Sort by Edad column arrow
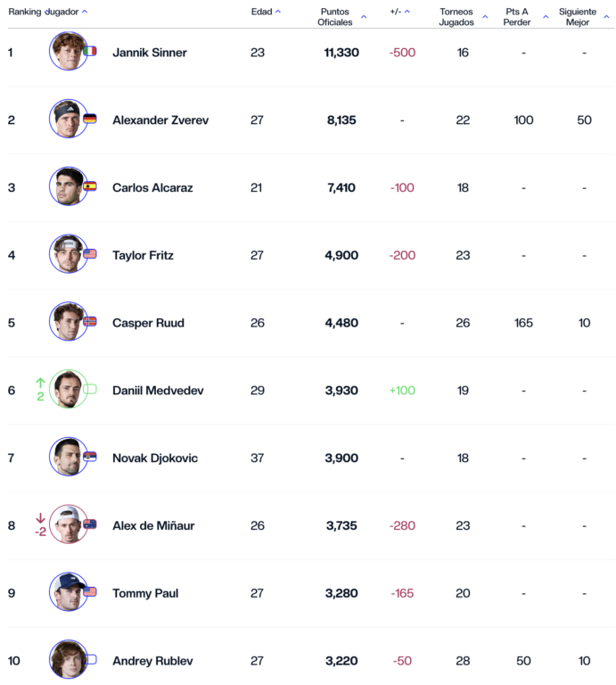Viewport: 616px width, 685px height. click(277, 12)
